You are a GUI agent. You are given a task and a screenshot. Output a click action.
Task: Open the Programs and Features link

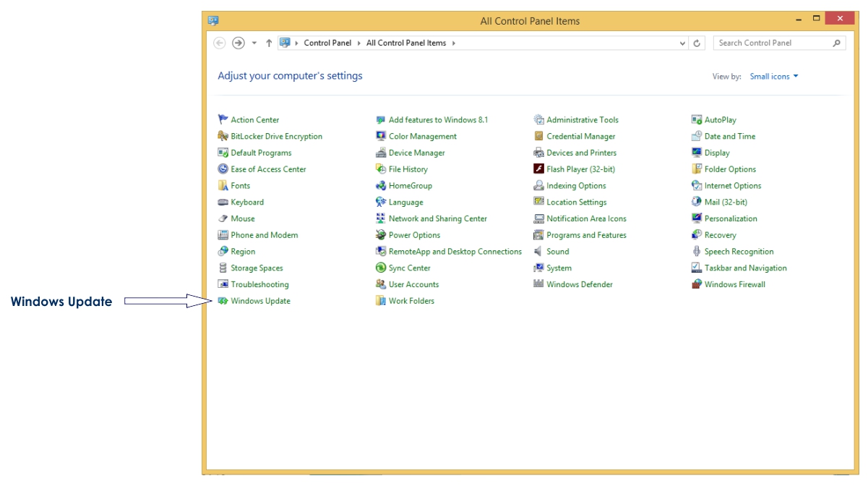pyautogui.click(x=587, y=235)
